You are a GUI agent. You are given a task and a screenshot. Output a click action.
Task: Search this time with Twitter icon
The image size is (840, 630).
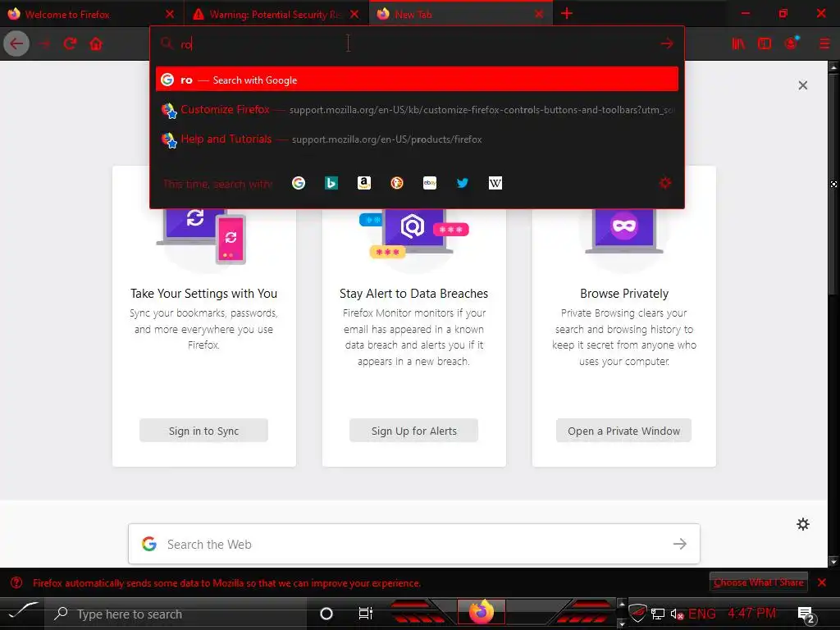[463, 183]
